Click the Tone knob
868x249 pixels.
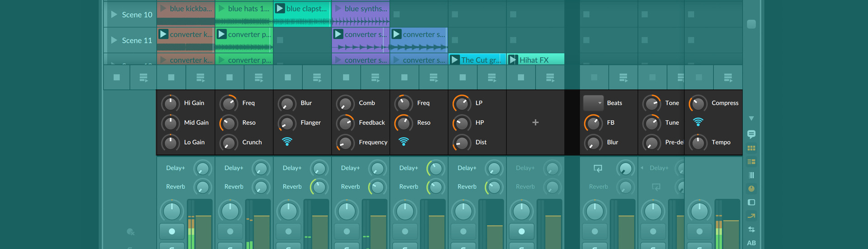tap(652, 103)
